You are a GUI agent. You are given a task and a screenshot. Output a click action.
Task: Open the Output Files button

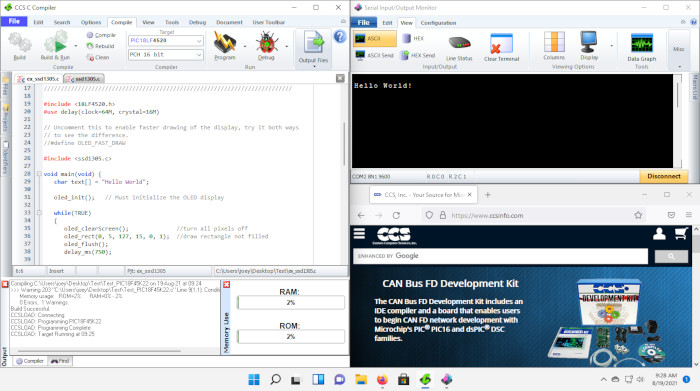(313, 48)
